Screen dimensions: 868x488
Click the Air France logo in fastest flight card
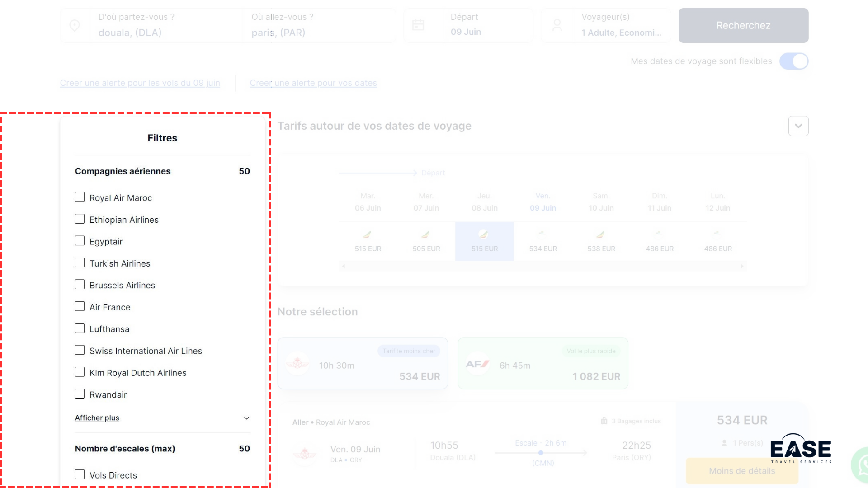477,364
